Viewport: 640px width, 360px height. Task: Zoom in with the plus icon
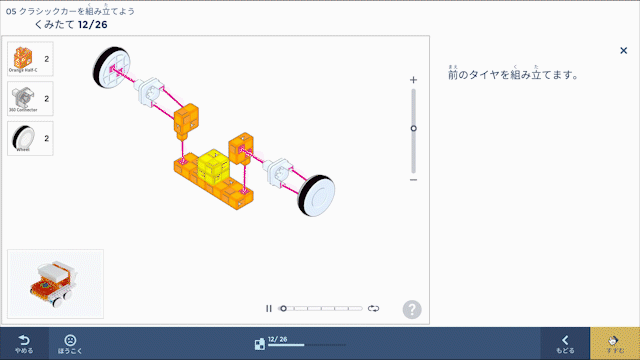(413, 80)
